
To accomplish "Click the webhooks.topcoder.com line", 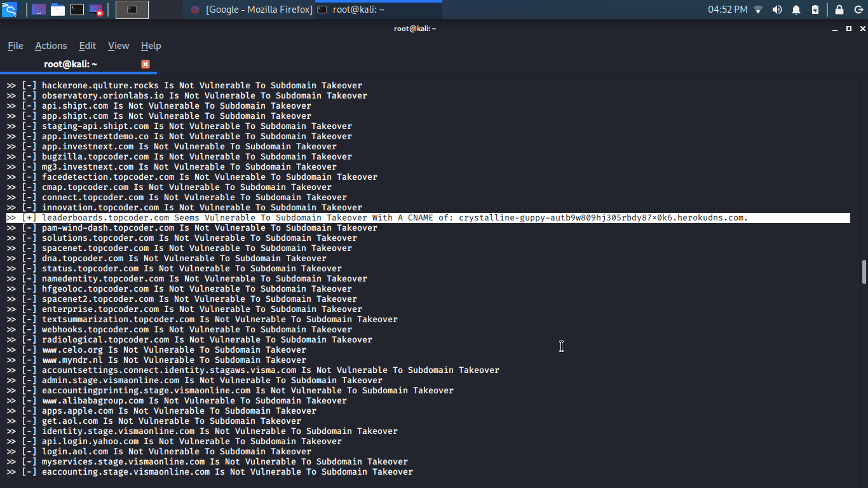I will click(x=179, y=329).
